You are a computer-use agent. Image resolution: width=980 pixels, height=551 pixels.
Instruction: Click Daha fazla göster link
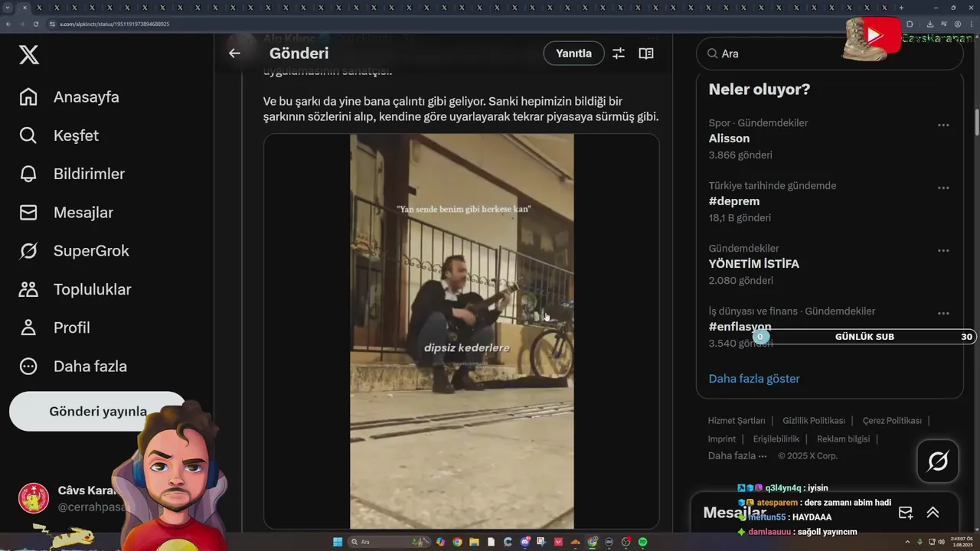click(754, 379)
